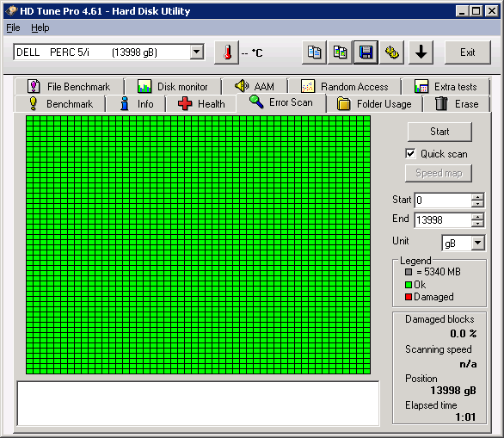This screenshot has width=504, height=438.
Task: Maximize the HD Tune Pro window
Action: (476, 11)
